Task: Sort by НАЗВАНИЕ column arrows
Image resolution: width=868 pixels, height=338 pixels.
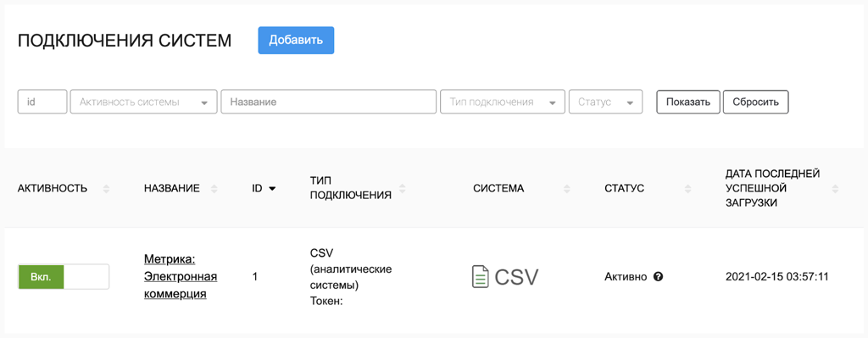Action: tap(214, 189)
